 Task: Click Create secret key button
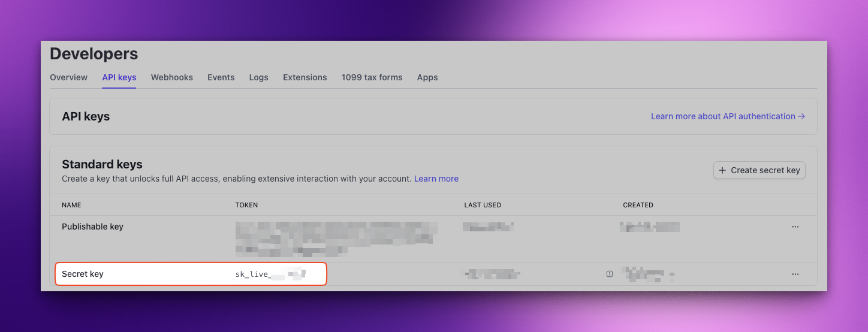759,170
